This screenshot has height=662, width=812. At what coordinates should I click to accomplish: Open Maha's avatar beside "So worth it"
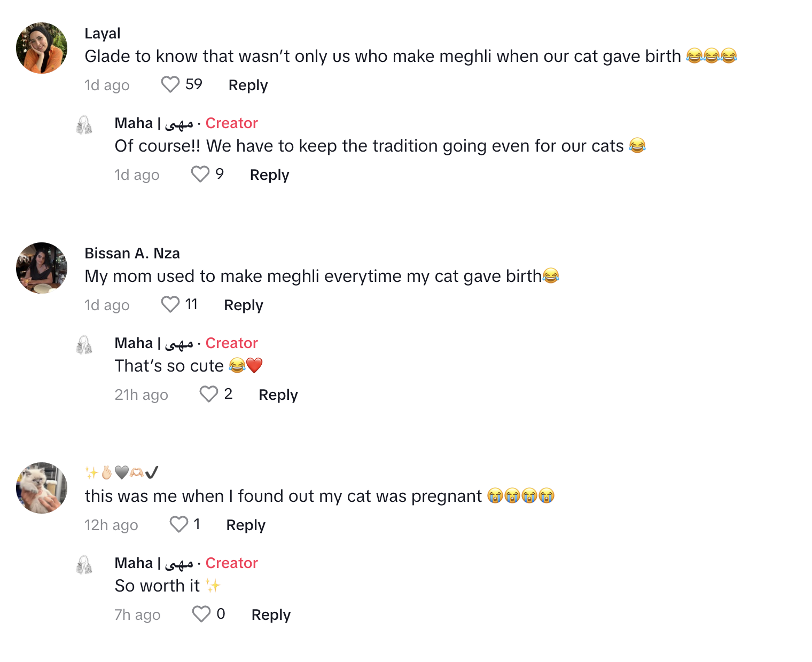(84, 565)
